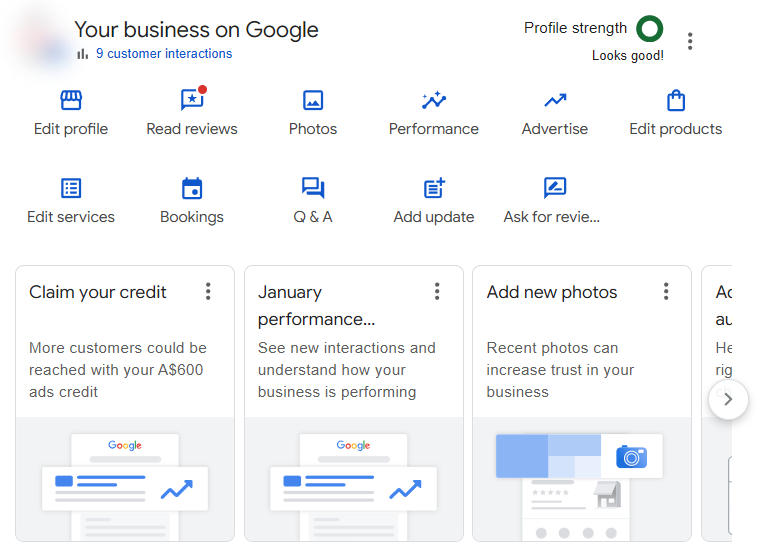Open the Photos icon
This screenshot has width=766, height=553.
pos(313,101)
